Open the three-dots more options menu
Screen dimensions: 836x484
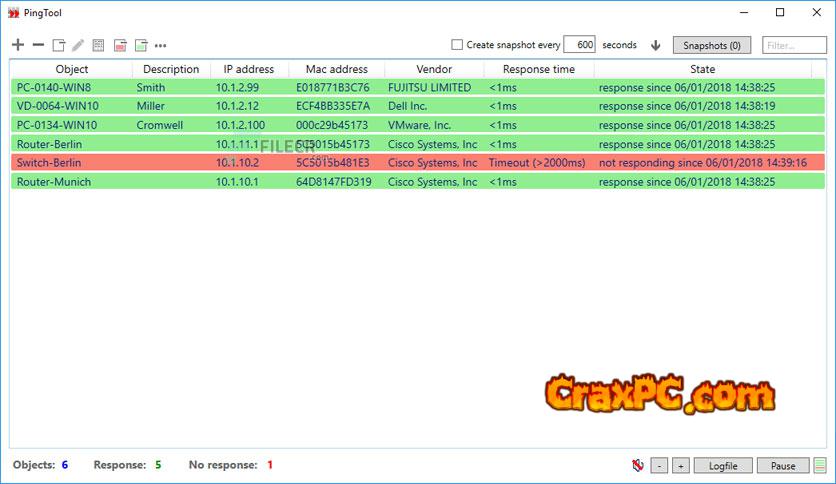click(161, 46)
